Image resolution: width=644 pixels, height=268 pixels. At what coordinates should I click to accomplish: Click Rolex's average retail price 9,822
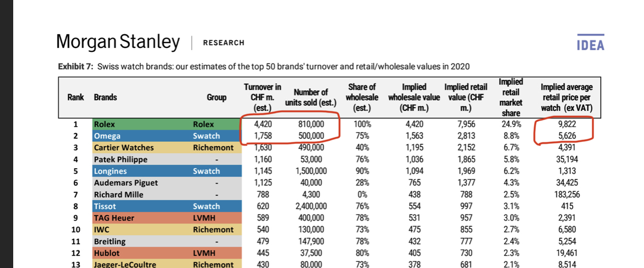tap(567, 124)
